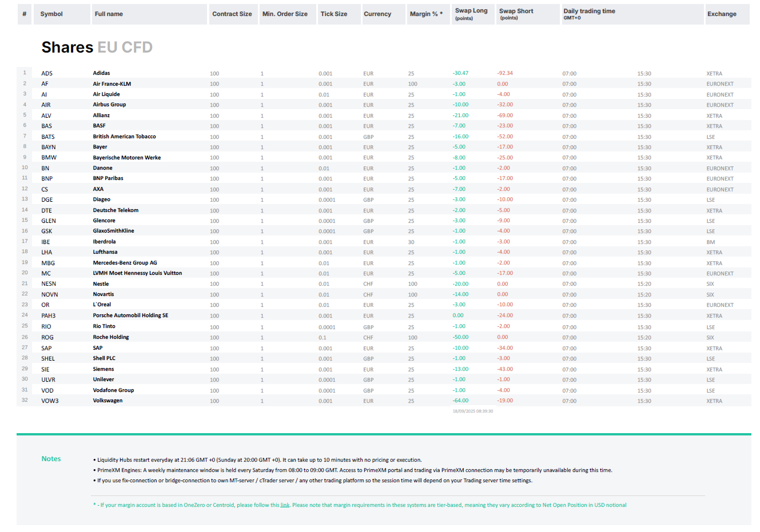This screenshot has width=760, height=532.
Task: Select Volkswagen swap long value -64.00
Action: [460, 401]
